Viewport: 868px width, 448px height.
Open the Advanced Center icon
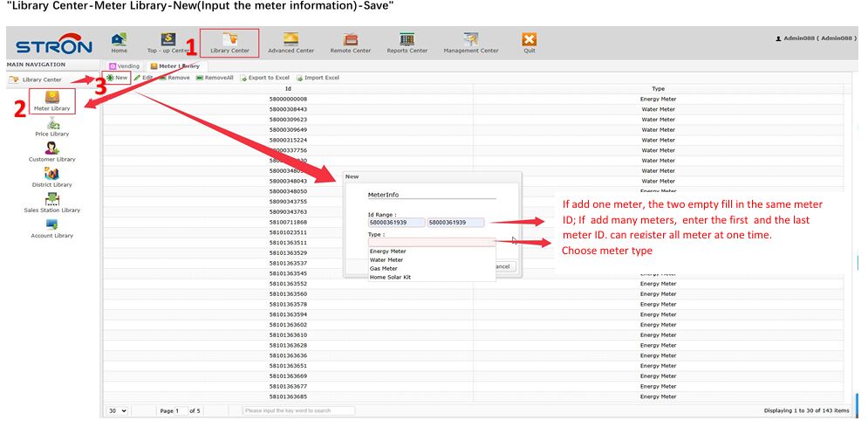pos(291,42)
